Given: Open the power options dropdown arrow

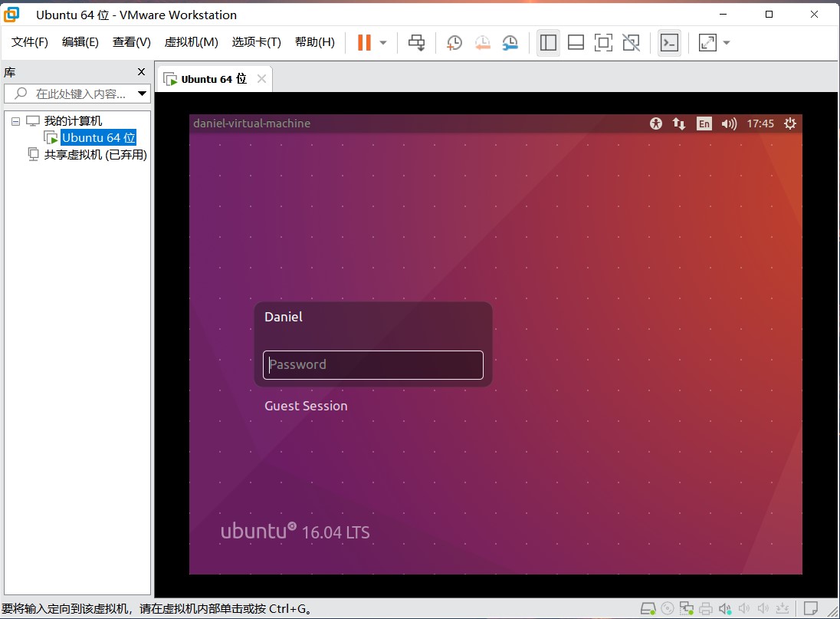Looking at the screenshot, I should coord(383,42).
